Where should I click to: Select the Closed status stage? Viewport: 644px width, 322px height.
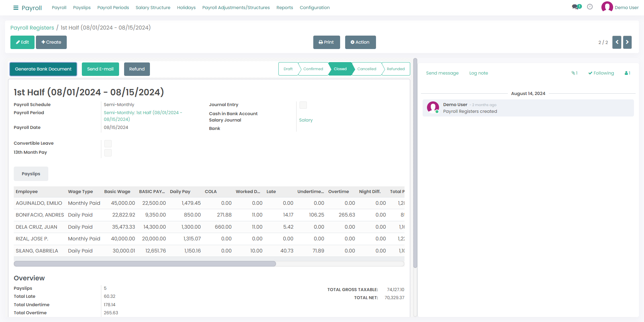pyautogui.click(x=340, y=69)
